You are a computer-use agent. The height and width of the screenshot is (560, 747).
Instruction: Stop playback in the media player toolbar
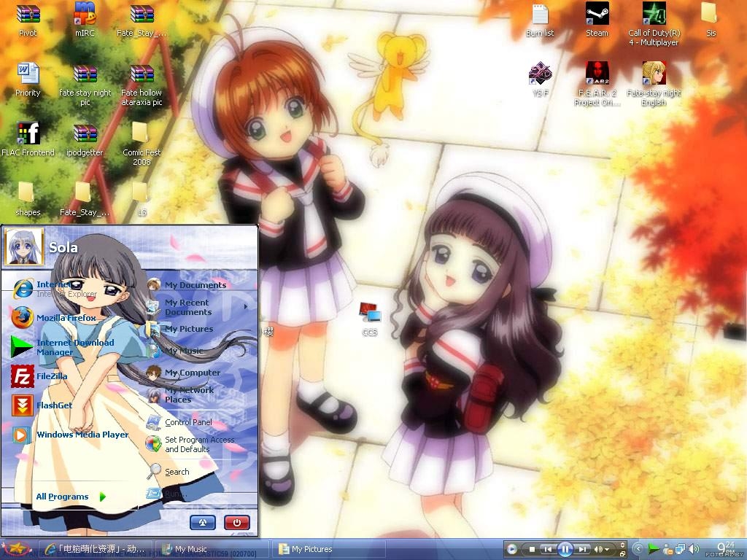[x=532, y=549]
